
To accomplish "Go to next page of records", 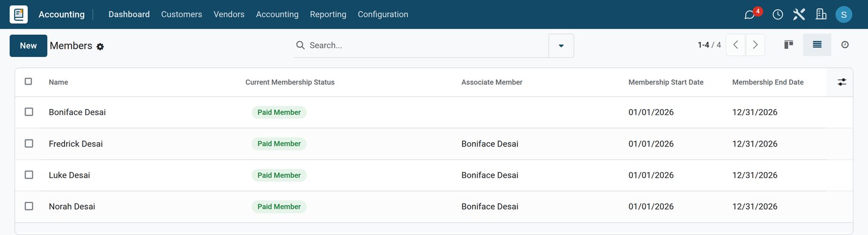I will [x=755, y=45].
